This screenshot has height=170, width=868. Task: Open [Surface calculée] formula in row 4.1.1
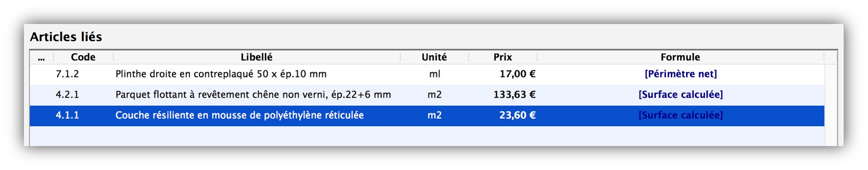point(681,115)
